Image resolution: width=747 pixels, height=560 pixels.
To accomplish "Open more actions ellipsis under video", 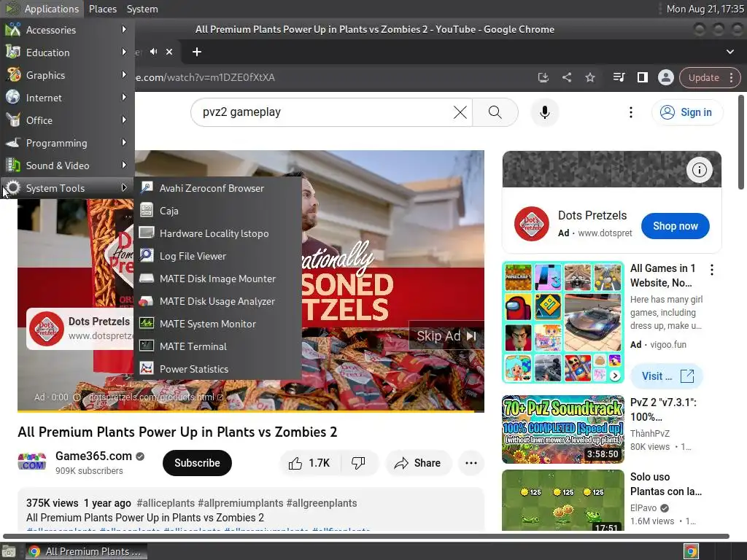I will click(x=471, y=463).
